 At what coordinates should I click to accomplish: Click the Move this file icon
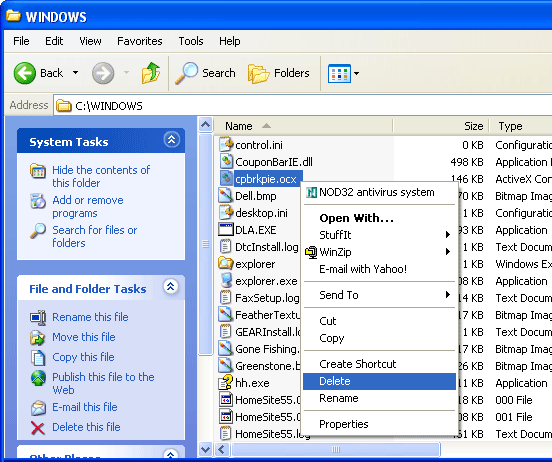coord(37,338)
